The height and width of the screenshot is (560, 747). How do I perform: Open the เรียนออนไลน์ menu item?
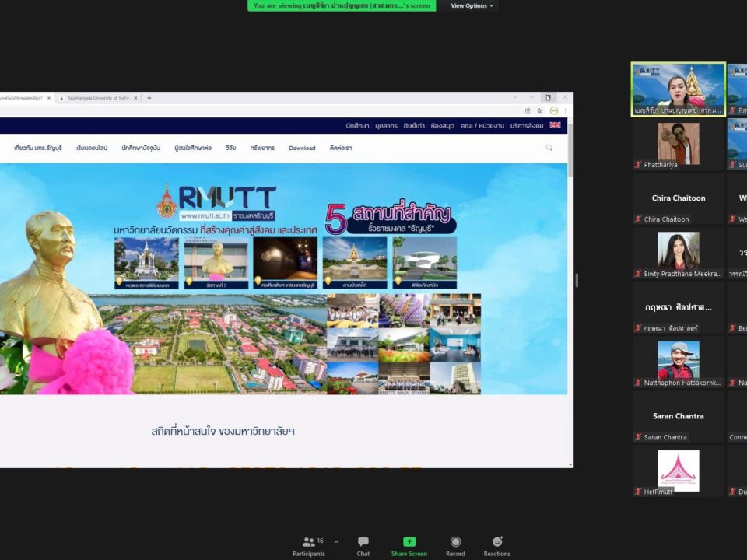[x=92, y=148]
